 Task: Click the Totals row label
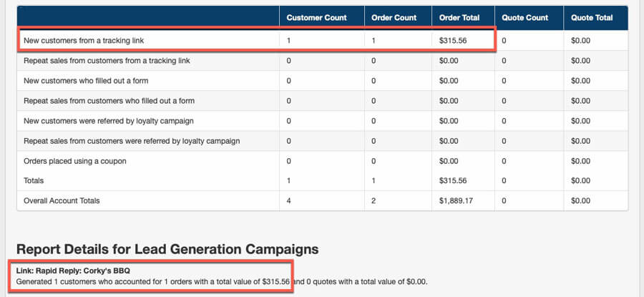(34, 181)
